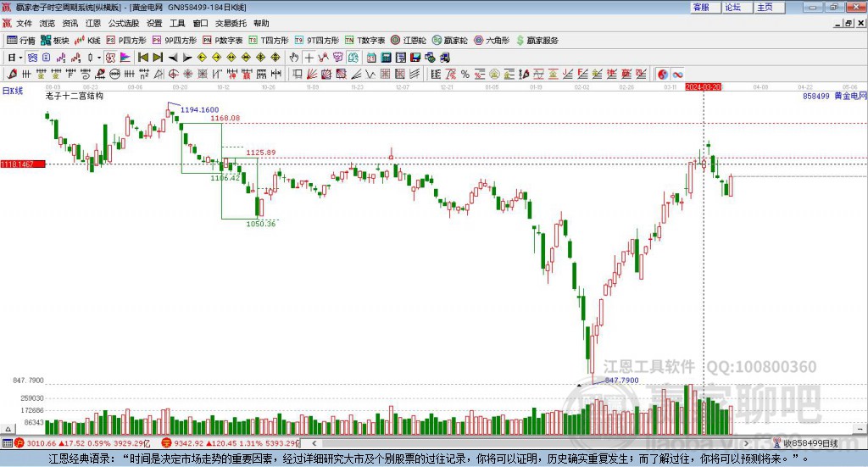Select the circular target crosshair drawing tool
The height and width of the screenshot is (467, 868).
[x=173, y=74]
